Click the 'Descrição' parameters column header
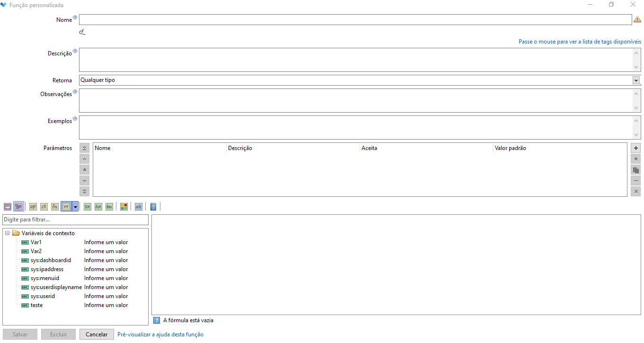Image resolution: width=644 pixels, height=343 pixels. (293, 148)
